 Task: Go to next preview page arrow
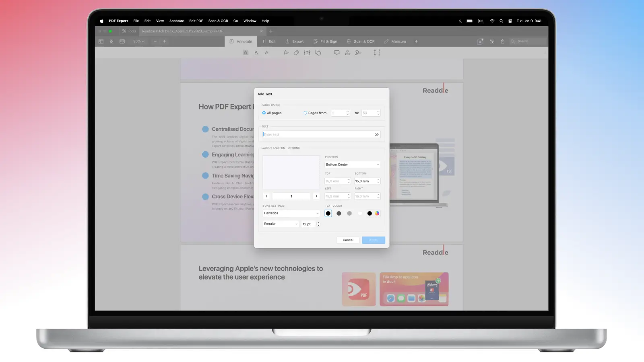[x=316, y=196]
